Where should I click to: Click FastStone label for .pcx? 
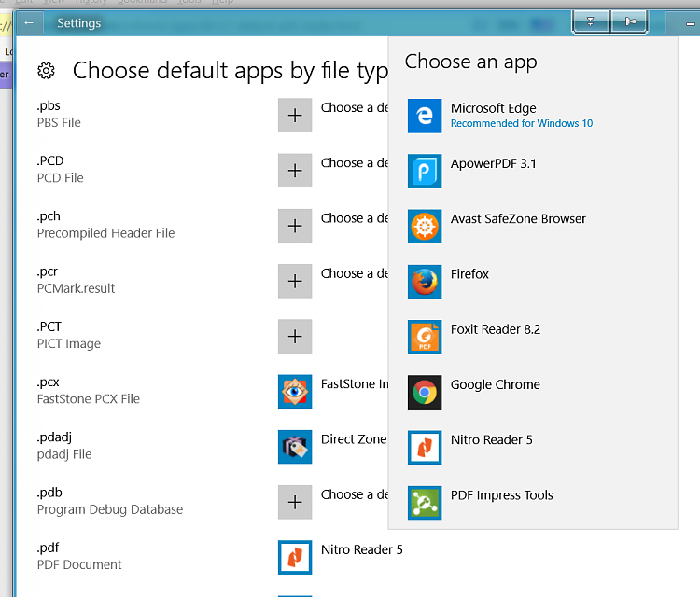pyautogui.click(x=355, y=383)
